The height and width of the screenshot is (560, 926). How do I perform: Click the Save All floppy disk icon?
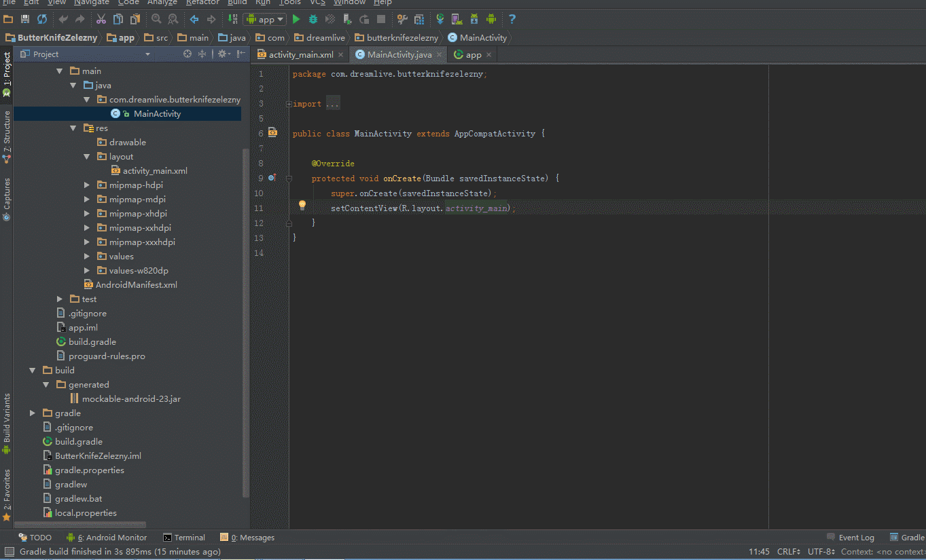[25, 20]
